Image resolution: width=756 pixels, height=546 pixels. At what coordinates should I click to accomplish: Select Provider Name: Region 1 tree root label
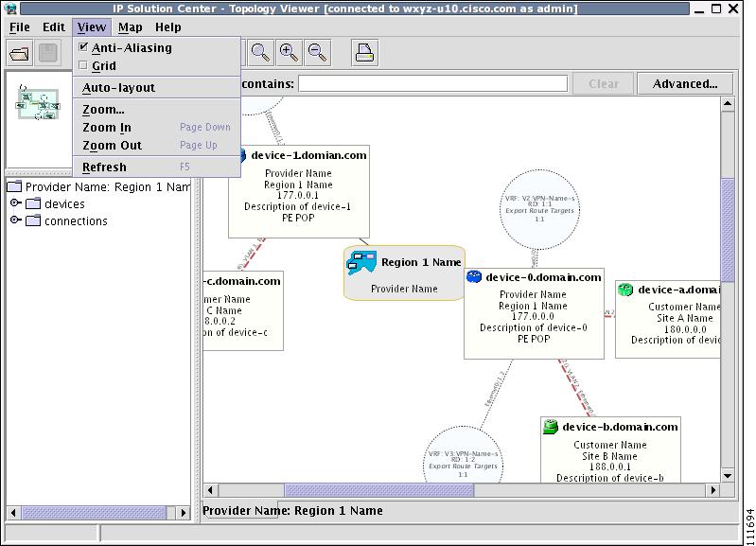click(x=108, y=186)
